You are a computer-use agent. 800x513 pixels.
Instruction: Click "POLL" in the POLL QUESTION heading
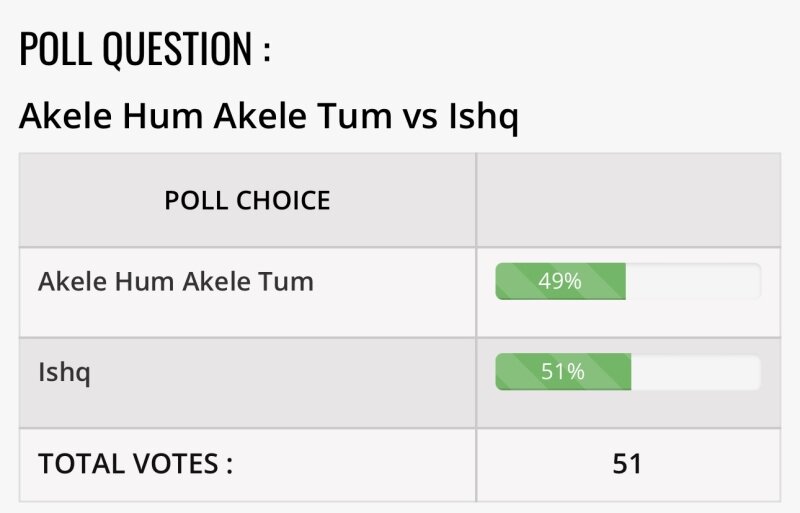tap(55, 49)
